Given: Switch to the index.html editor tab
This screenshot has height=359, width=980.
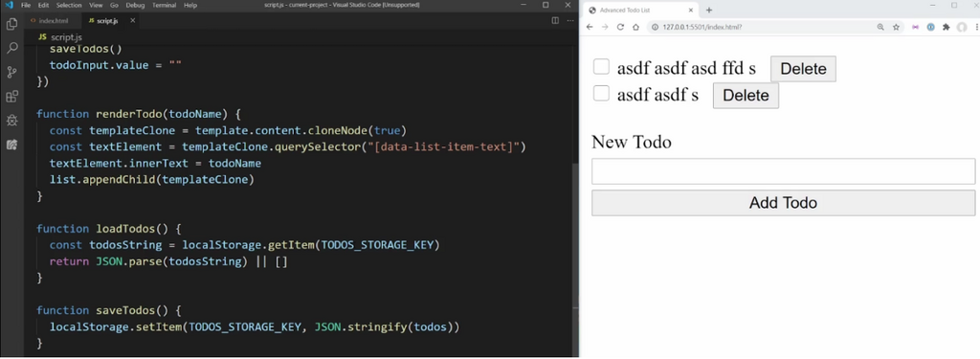Looking at the screenshot, I should 53,21.
